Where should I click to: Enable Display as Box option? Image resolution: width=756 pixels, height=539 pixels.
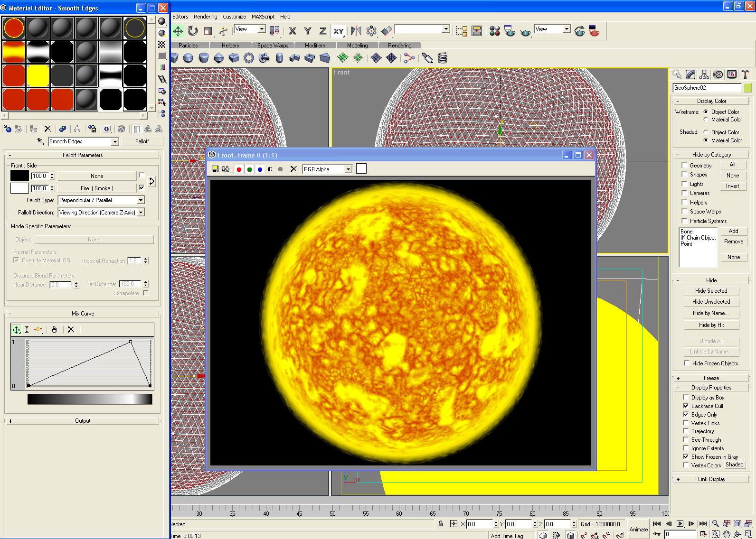[x=686, y=397]
